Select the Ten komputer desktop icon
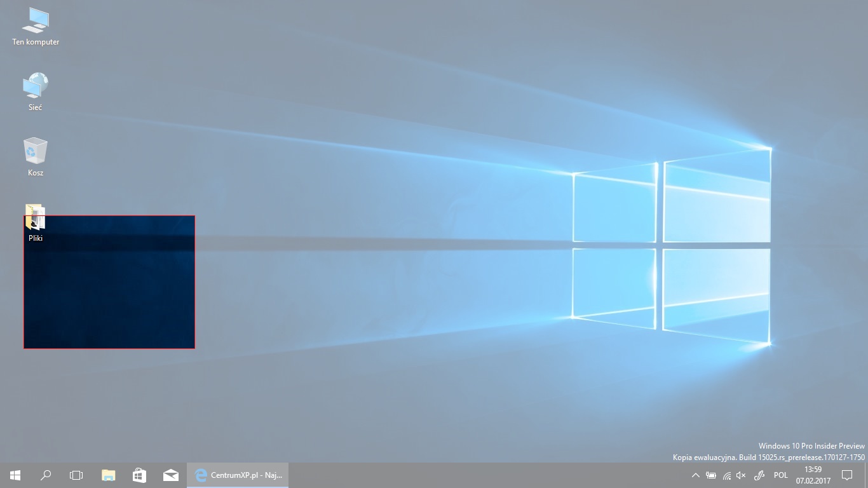Viewport: 868px width, 488px height. click(x=36, y=27)
